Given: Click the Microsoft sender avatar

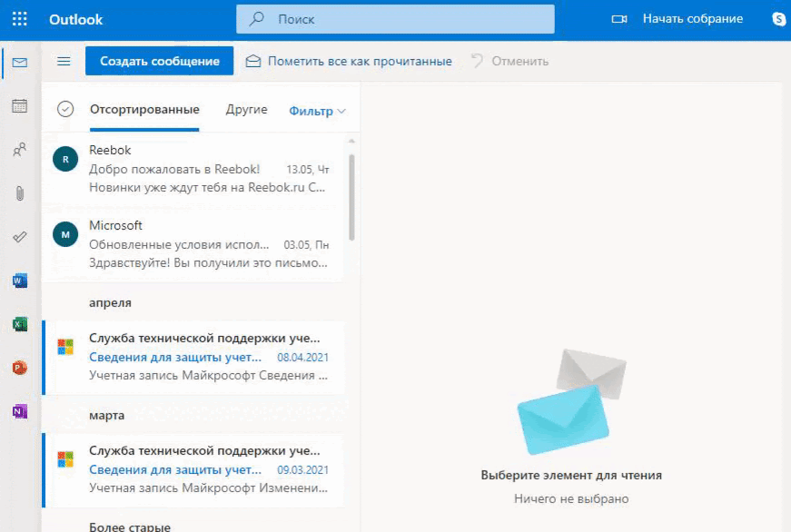Looking at the screenshot, I should (x=65, y=234).
